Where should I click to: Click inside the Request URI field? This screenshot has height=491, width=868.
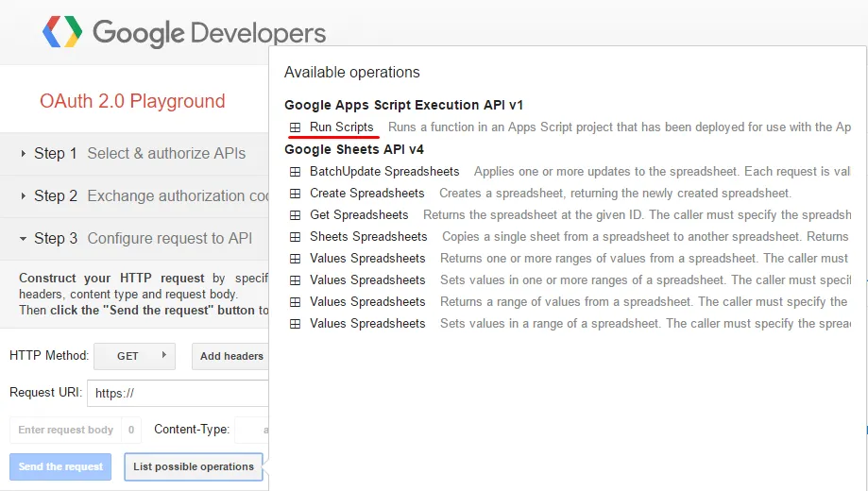click(179, 393)
